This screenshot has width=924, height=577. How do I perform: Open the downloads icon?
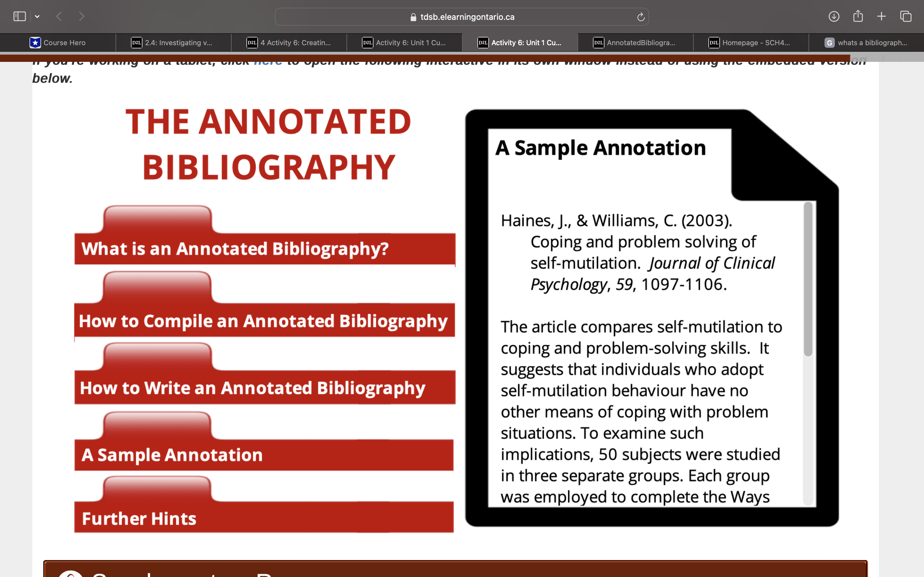(x=834, y=16)
